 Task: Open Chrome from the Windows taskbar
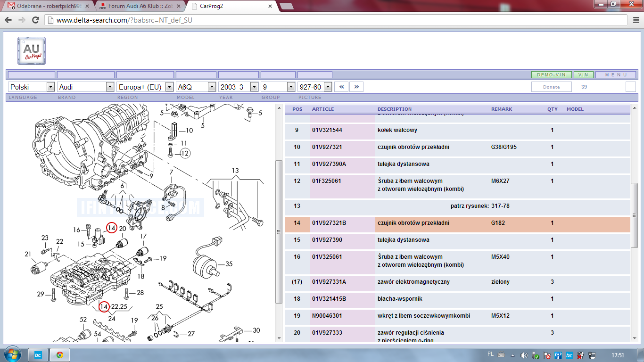pyautogui.click(x=60, y=355)
